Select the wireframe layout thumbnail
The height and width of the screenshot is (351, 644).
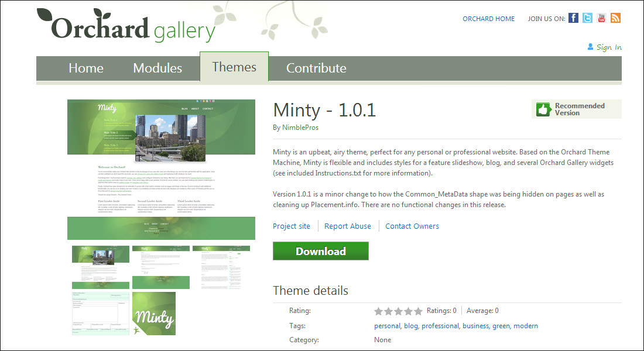tap(101, 314)
